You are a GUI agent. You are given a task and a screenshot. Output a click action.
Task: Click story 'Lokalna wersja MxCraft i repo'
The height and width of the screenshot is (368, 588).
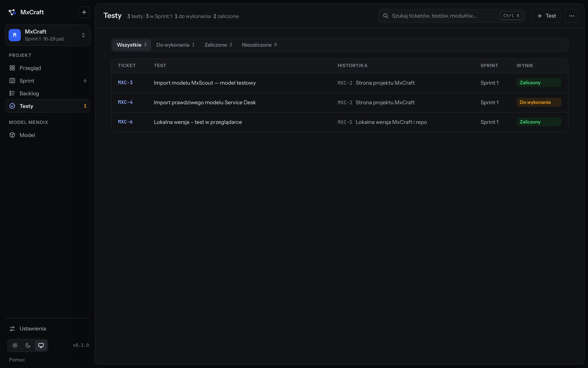tap(391, 122)
